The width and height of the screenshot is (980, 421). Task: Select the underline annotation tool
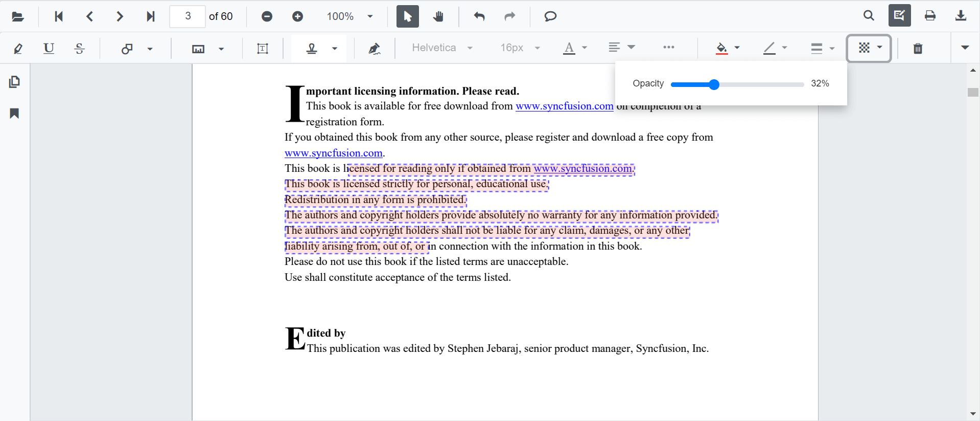pyautogui.click(x=49, y=49)
